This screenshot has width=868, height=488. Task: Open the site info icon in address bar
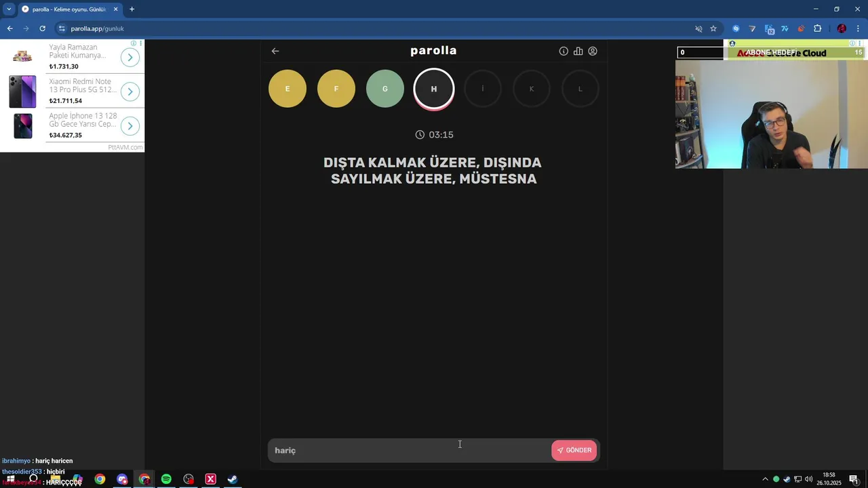click(x=62, y=28)
